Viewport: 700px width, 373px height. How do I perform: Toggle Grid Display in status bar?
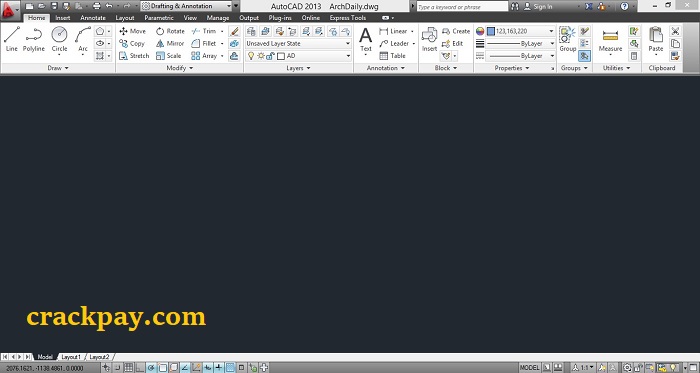click(x=129, y=368)
